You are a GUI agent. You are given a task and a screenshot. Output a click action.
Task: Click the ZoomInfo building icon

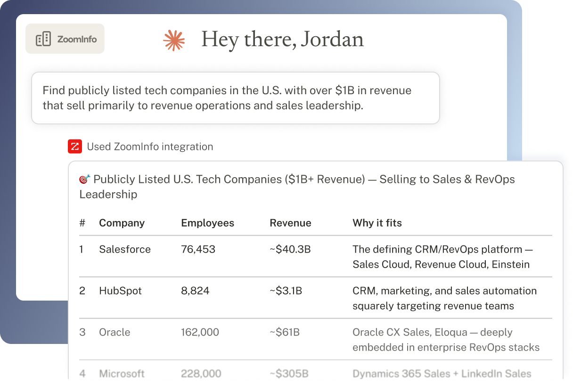coord(43,39)
